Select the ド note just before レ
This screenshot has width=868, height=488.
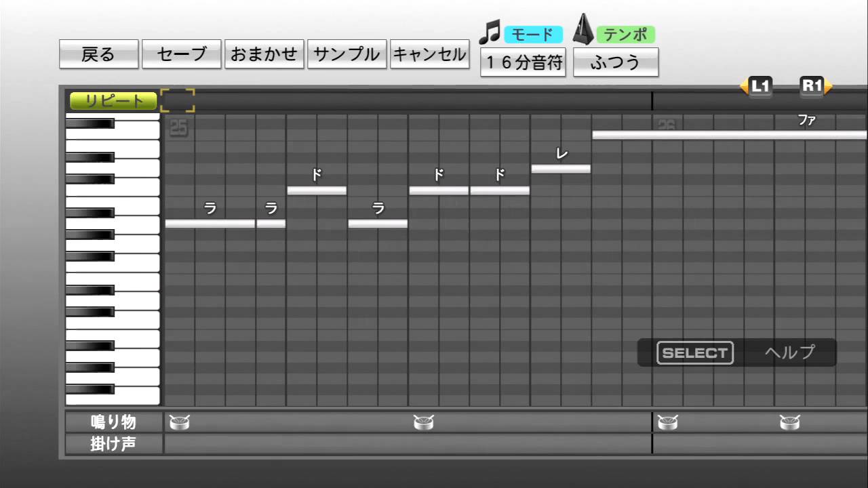pyautogui.click(x=500, y=190)
